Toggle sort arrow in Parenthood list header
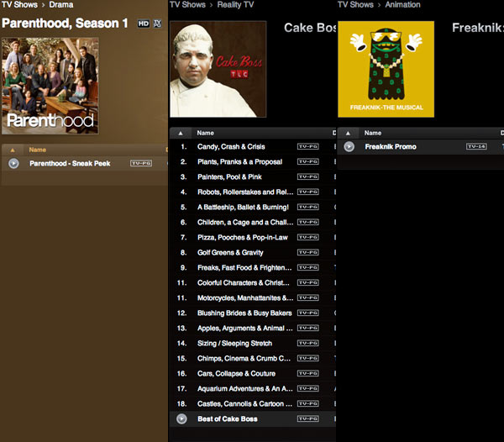Viewport: 504px width, 442px height. point(13,150)
